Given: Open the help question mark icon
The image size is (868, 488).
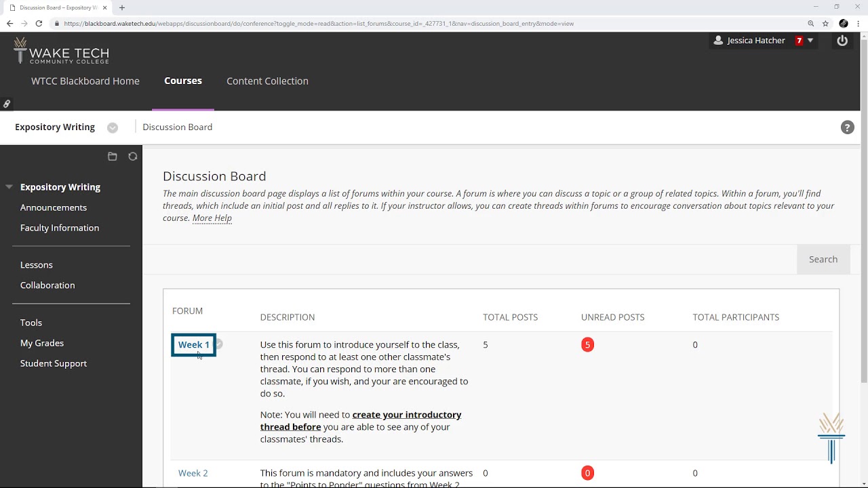Looking at the screenshot, I should 847,127.
